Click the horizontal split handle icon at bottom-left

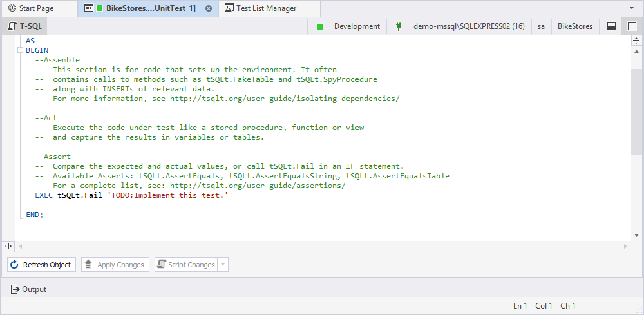8,246
